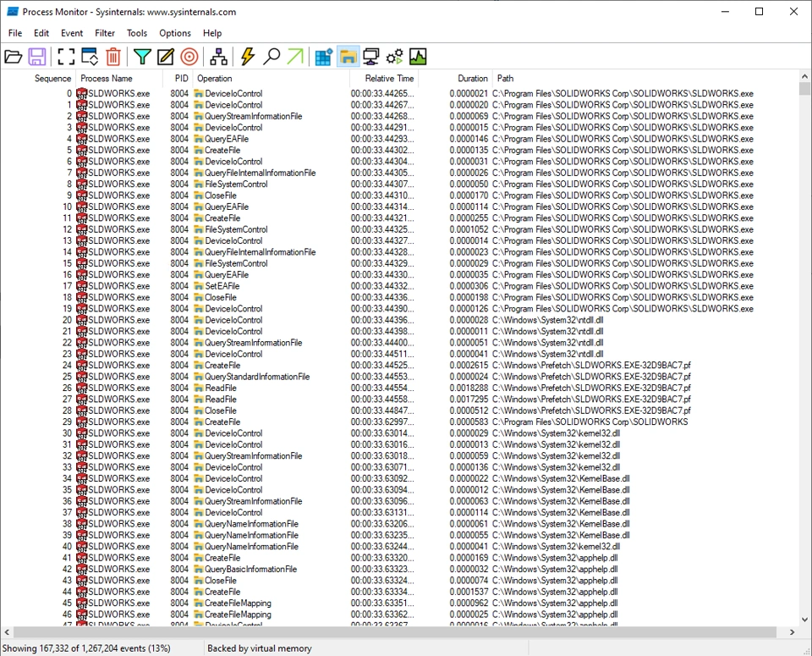Click file system icon beside sequence 22 operation
812x656 pixels.
(198, 343)
